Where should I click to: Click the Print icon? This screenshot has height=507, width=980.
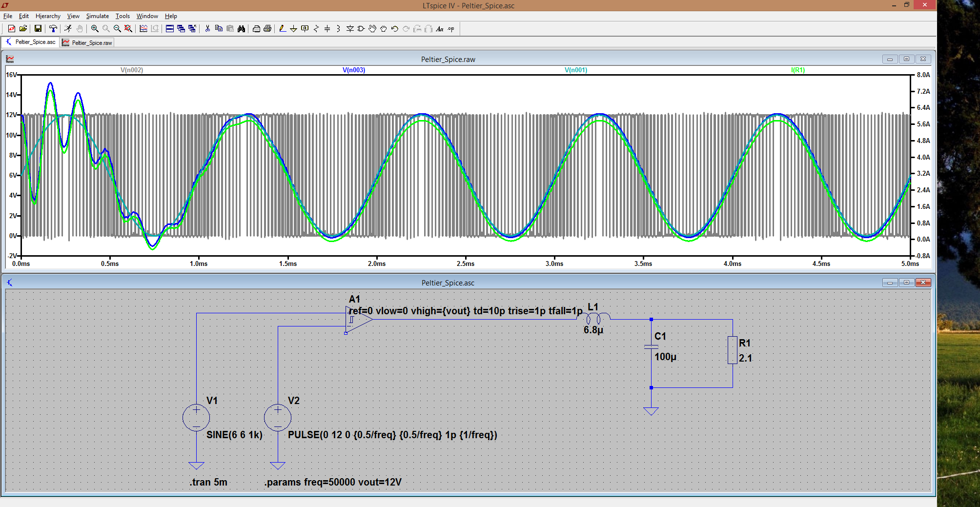click(267, 29)
